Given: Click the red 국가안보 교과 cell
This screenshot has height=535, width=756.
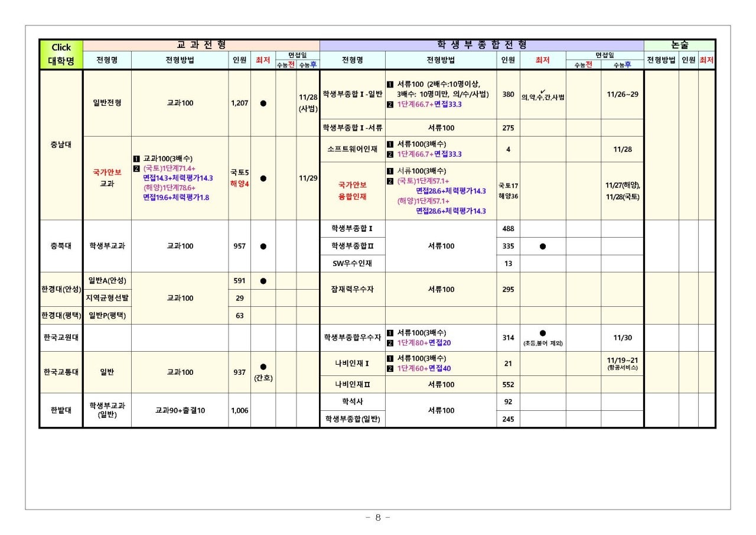Looking at the screenshot, I should coord(107,178).
